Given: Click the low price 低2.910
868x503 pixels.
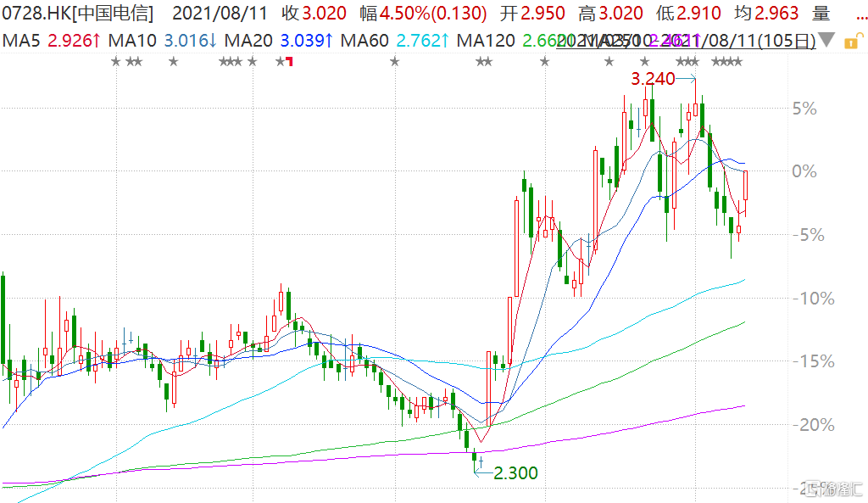Looking at the screenshot, I should pos(688,13).
